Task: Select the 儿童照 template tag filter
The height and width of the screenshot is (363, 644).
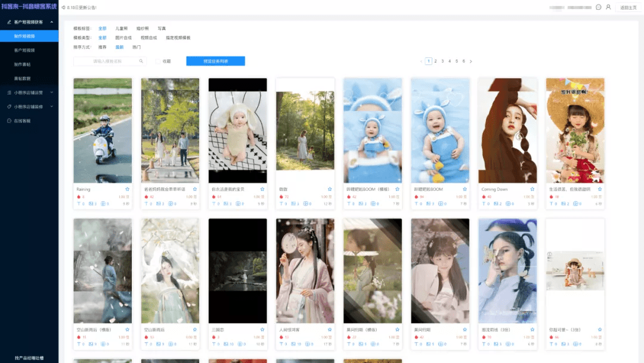Action: pos(121,28)
